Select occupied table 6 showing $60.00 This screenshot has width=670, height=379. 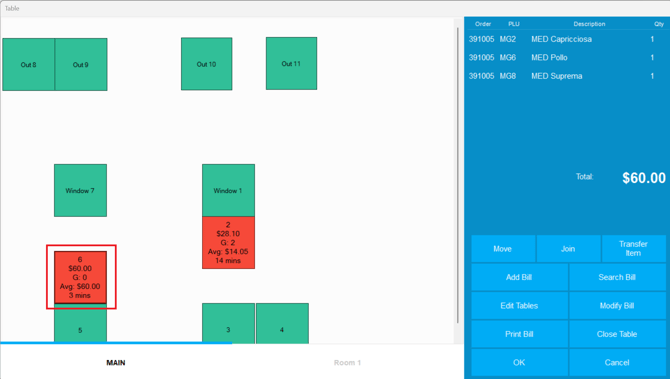80,277
